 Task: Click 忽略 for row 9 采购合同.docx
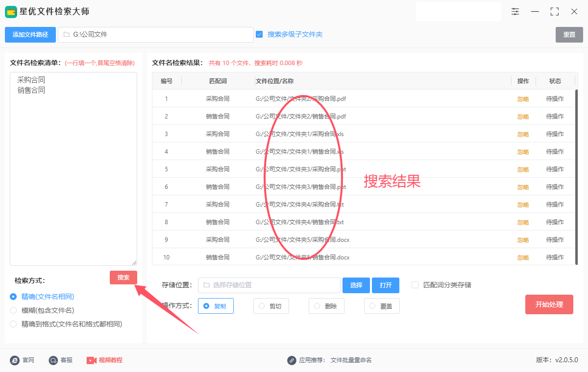point(523,240)
